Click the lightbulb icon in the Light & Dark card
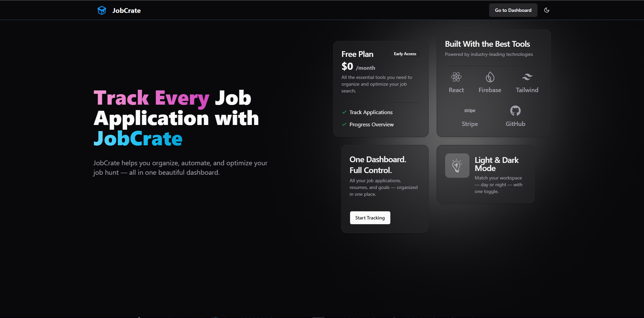This screenshot has height=318, width=644. 457,166
